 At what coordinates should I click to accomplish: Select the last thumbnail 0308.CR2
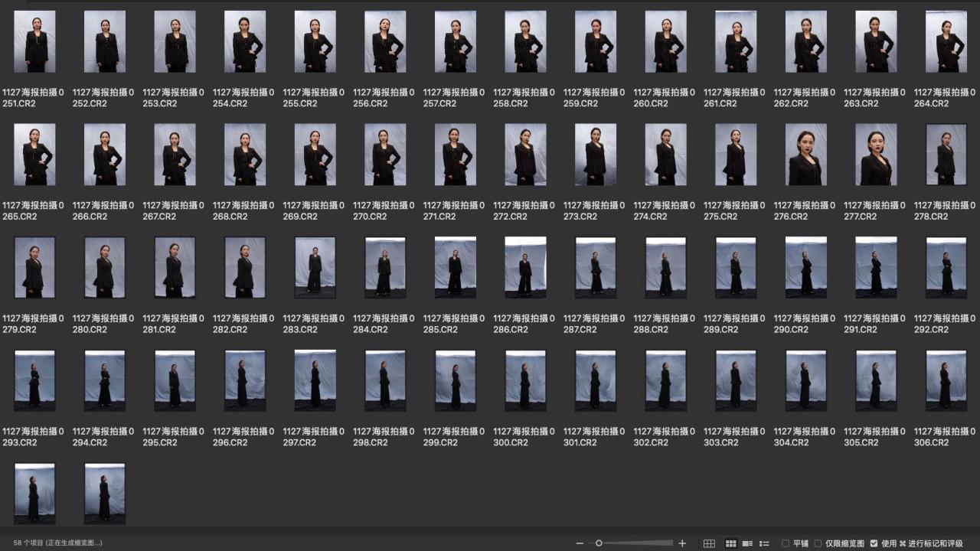click(x=105, y=493)
